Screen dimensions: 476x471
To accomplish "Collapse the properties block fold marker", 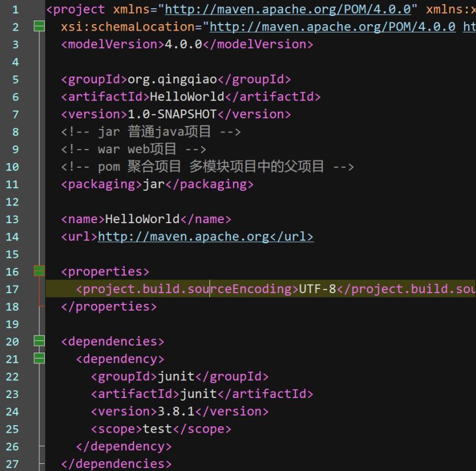I will pyautogui.click(x=39, y=271).
